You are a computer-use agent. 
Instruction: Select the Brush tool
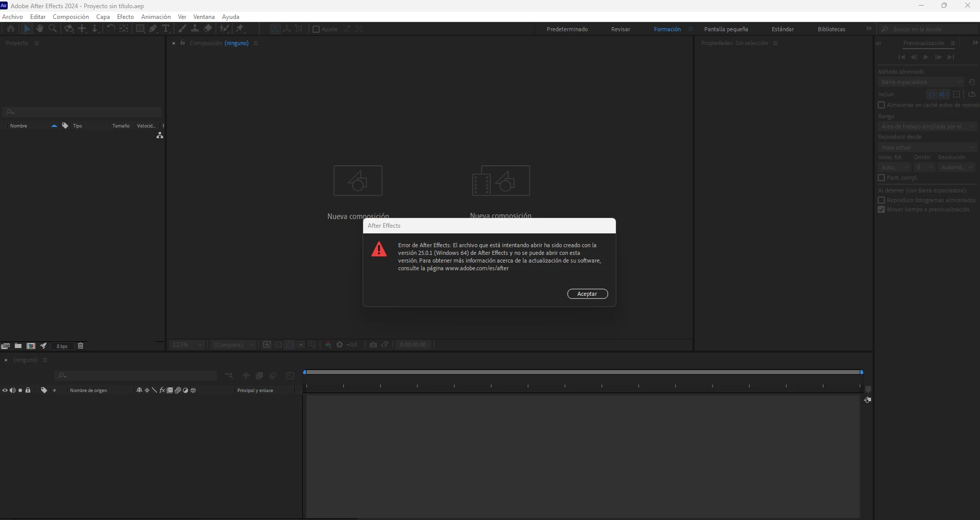182,29
